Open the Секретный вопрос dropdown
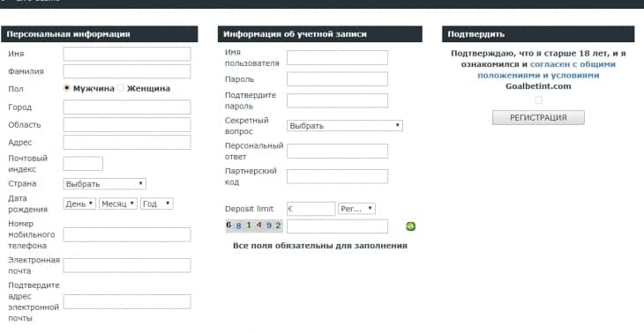 (345, 125)
